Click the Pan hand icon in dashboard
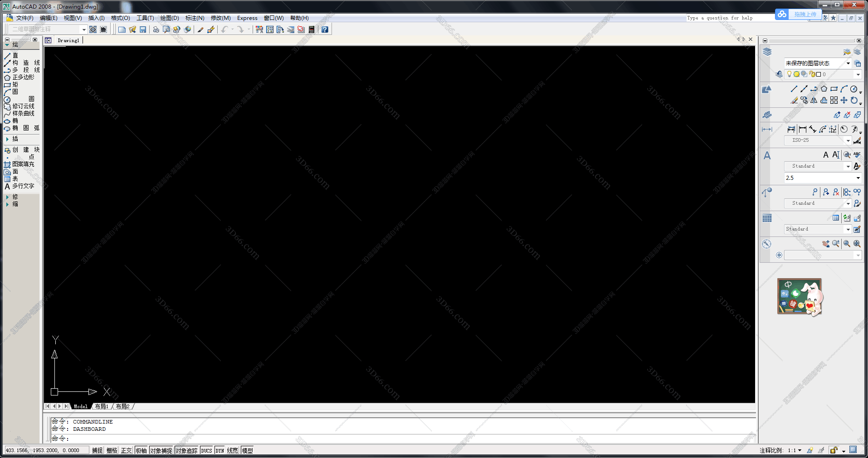868x458 pixels. pyautogui.click(x=826, y=244)
